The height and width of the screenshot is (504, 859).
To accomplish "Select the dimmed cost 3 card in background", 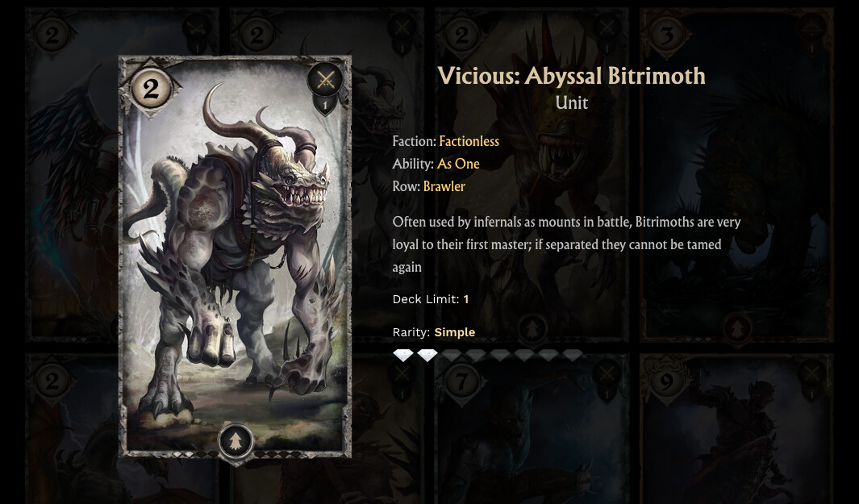I will coord(737,174).
